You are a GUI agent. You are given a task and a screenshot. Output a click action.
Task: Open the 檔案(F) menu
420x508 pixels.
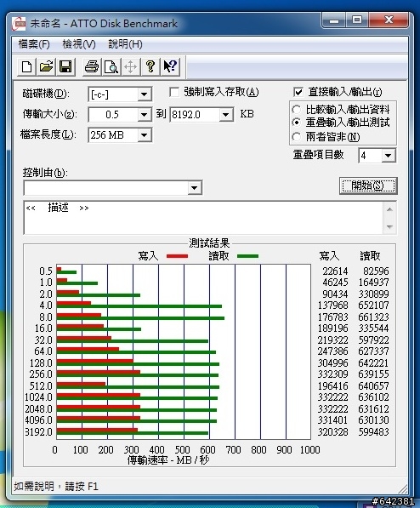pos(34,44)
